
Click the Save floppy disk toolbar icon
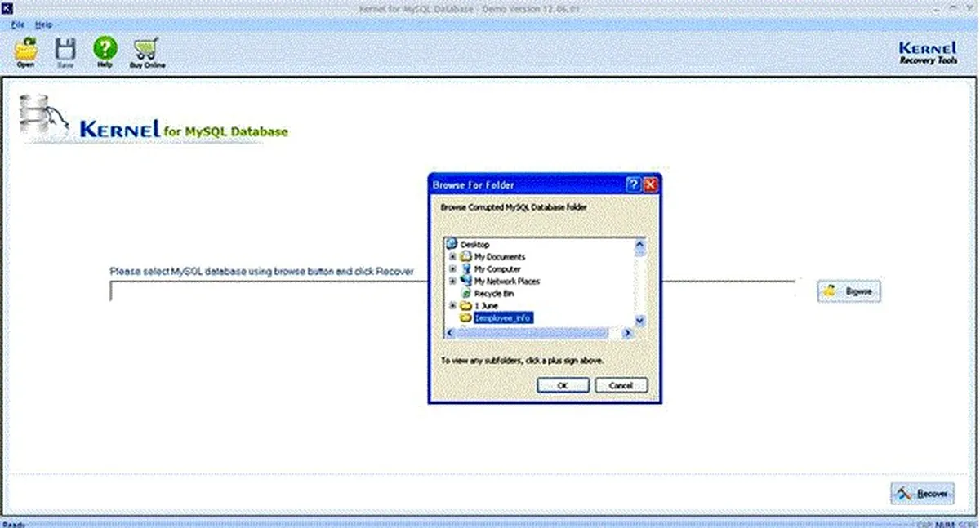tap(65, 49)
